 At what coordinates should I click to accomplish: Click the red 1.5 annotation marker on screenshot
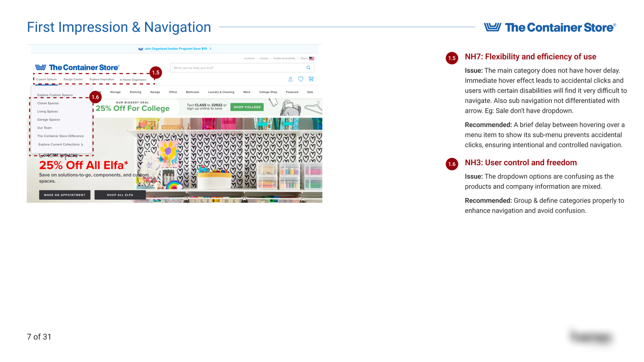coord(156,73)
